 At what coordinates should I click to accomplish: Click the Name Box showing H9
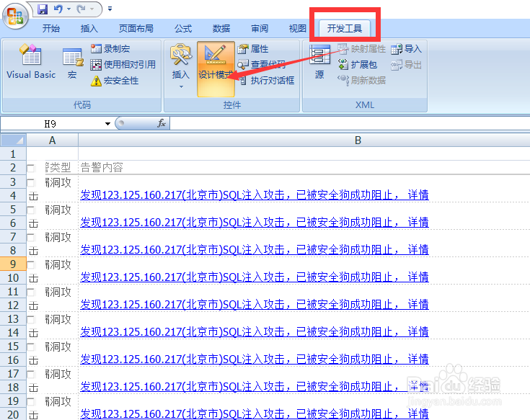pos(50,124)
